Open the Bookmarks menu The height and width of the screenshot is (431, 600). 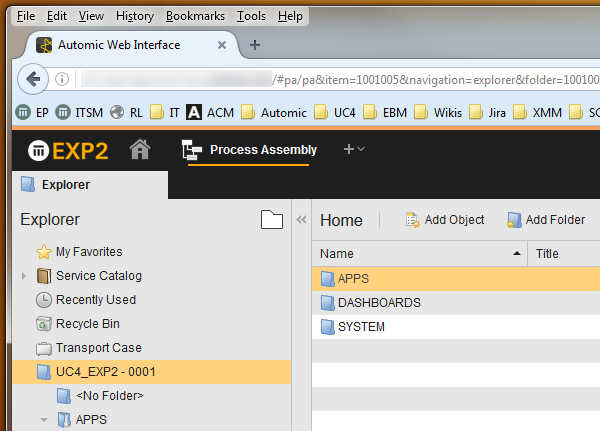click(x=195, y=16)
